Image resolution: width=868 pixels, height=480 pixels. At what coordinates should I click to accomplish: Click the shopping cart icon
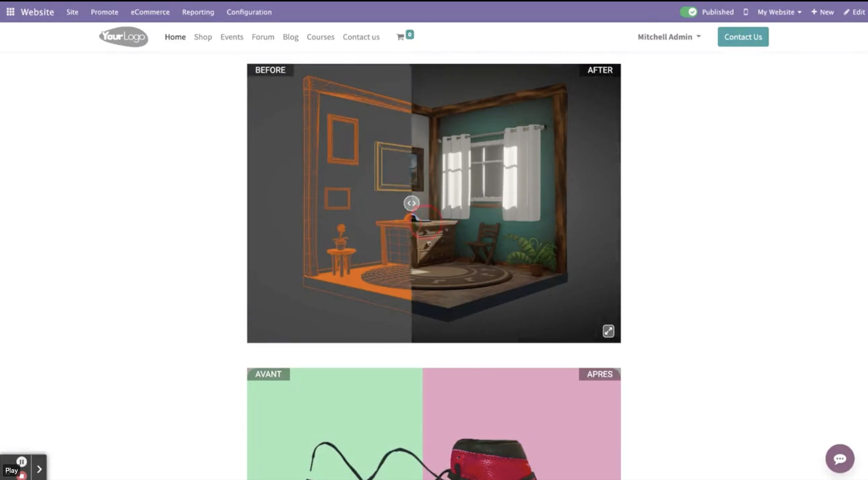[400, 37]
